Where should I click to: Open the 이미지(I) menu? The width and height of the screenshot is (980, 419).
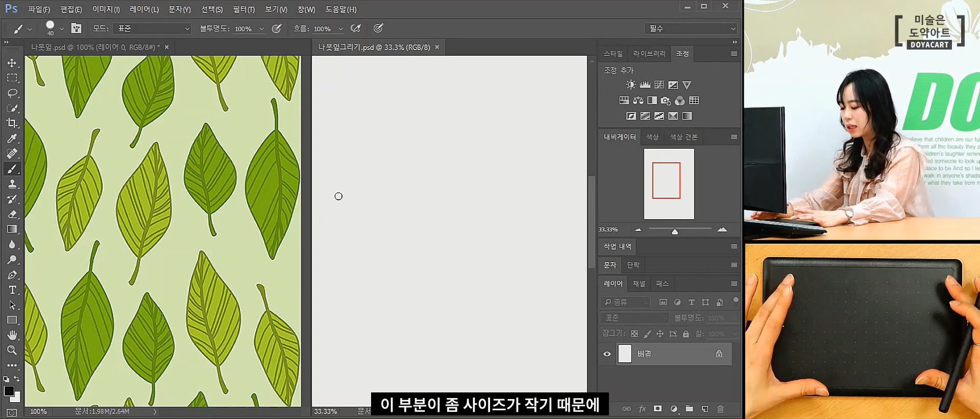(106, 9)
